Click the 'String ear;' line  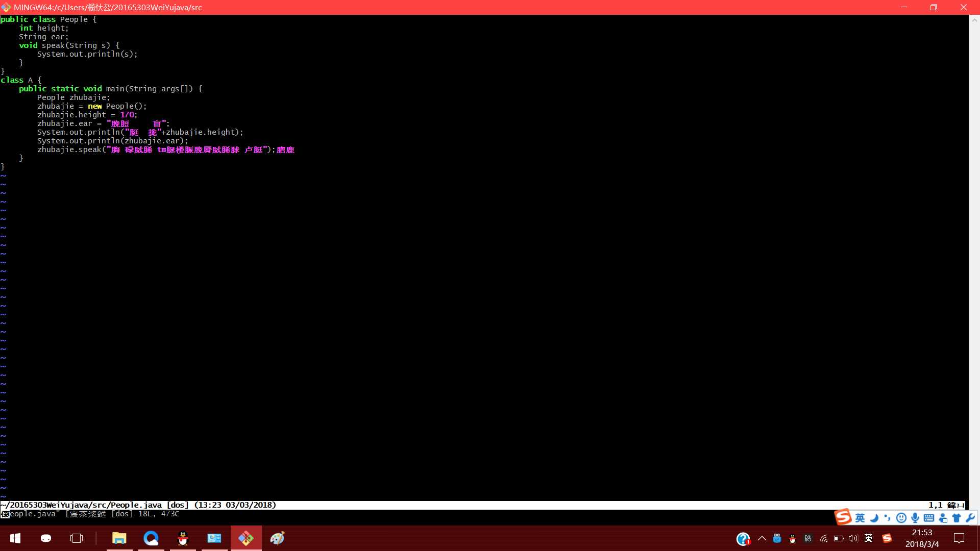pyautogui.click(x=44, y=37)
